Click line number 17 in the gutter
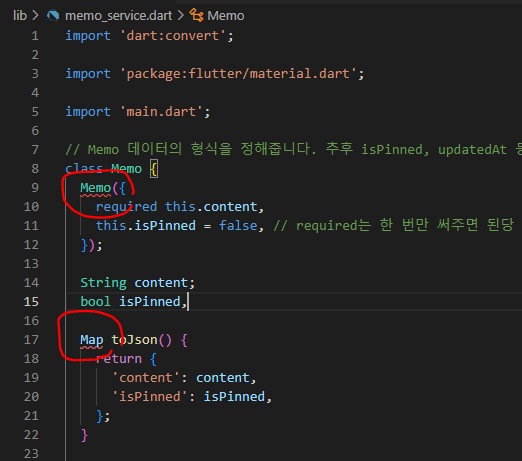The height and width of the screenshot is (461, 522). tap(31, 340)
